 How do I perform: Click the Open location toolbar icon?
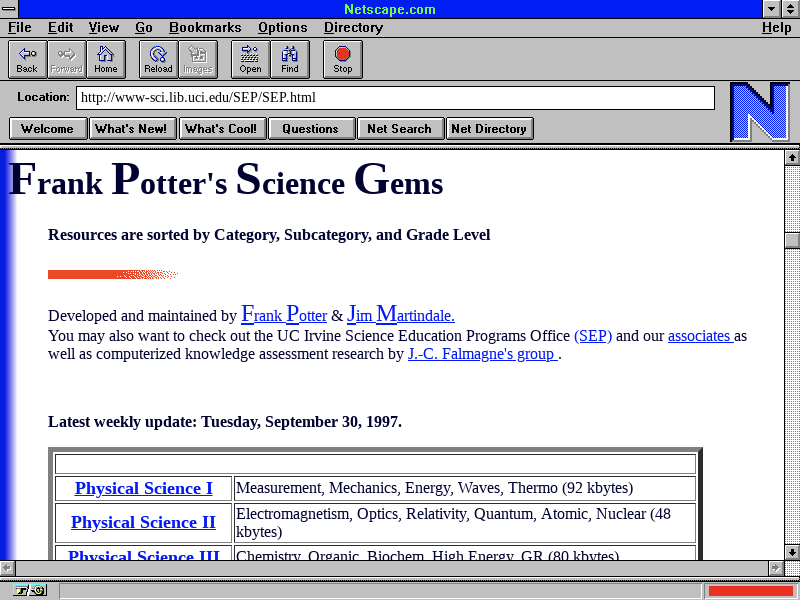pyautogui.click(x=250, y=59)
